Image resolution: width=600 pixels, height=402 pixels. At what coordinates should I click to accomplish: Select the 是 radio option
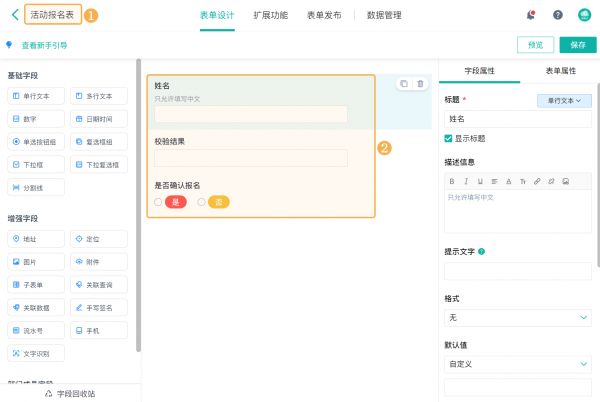pyautogui.click(x=158, y=202)
